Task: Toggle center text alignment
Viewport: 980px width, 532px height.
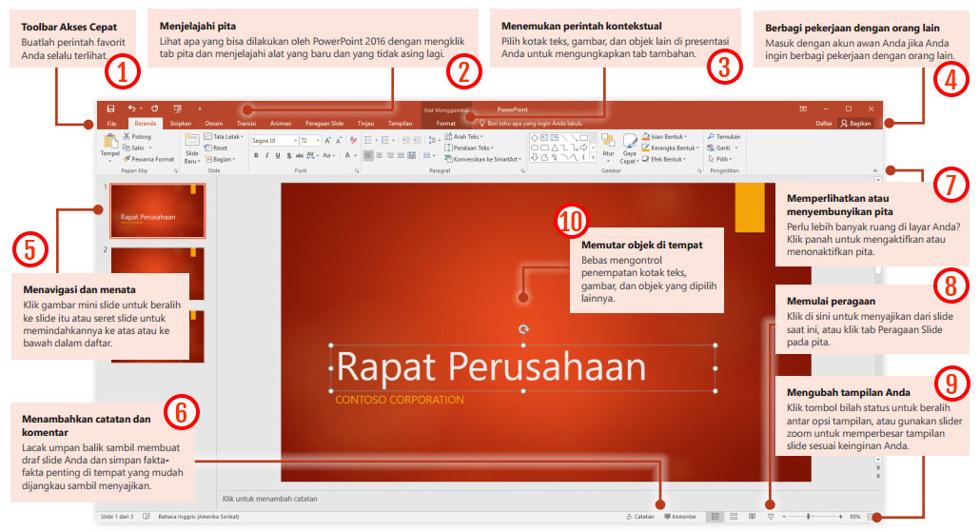Action: (x=380, y=155)
